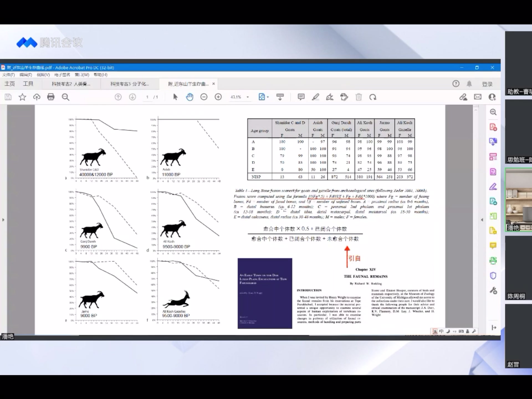Open the 窗口(W) menu

[82, 75]
